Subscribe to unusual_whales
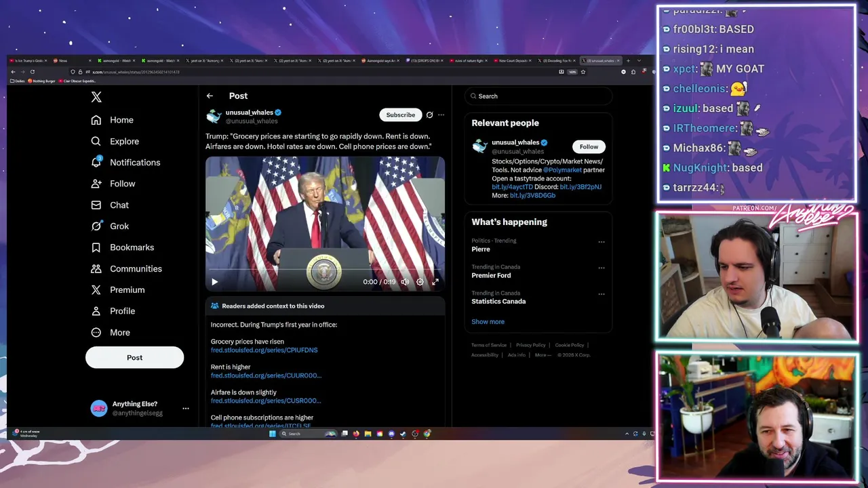The height and width of the screenshot is (488, 868). [400, 115]
